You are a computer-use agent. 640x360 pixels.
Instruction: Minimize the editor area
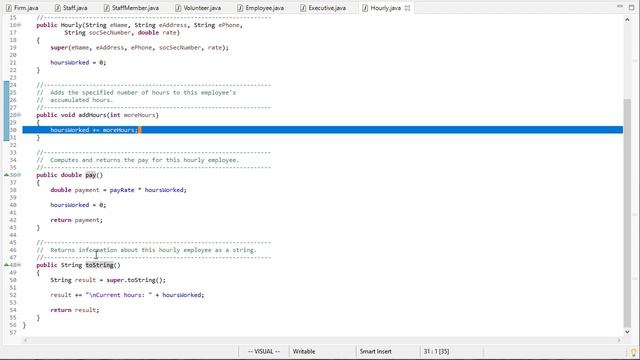click(x=620, y=7)
